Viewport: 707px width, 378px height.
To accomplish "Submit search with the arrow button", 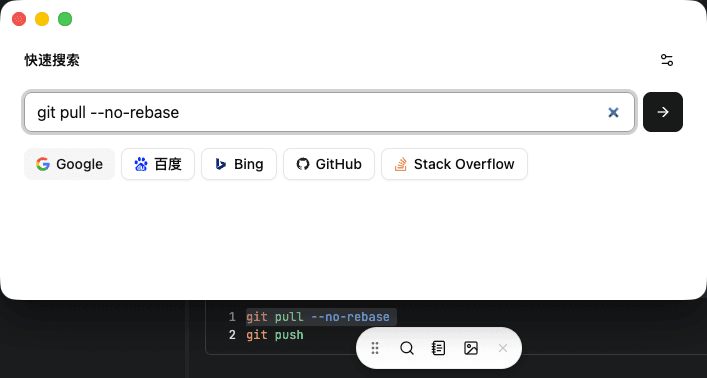I will [663, 112].
